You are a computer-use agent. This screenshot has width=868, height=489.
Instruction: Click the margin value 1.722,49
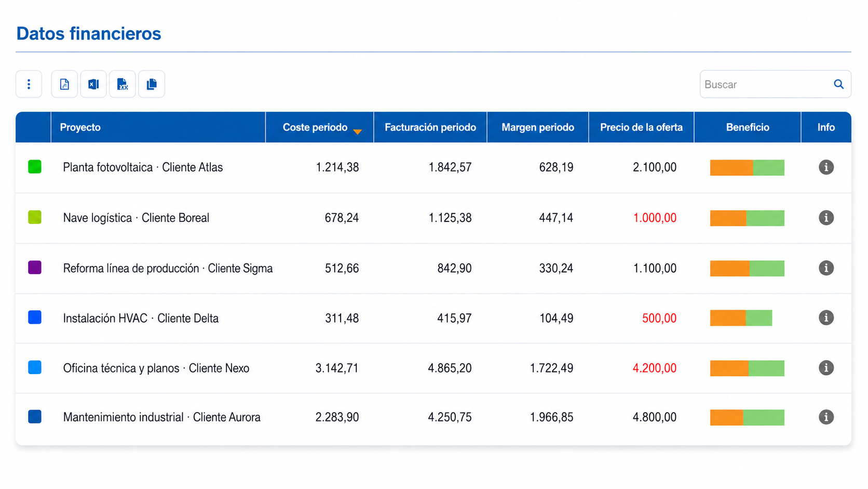click(551, 368)
